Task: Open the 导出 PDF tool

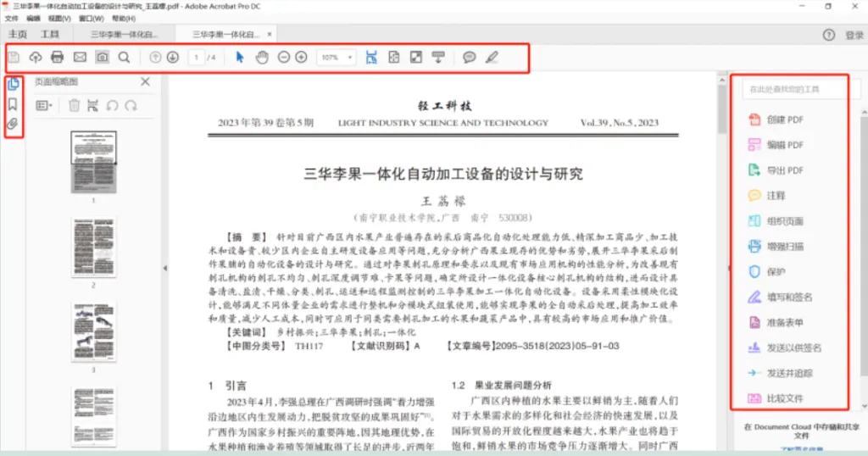Action: point(776,170)
